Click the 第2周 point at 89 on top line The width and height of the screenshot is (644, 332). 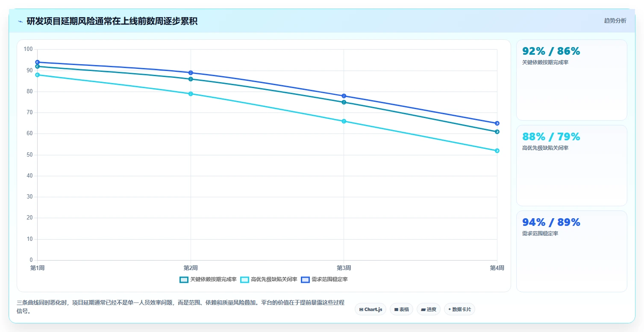pyautogui.click(x=191, y=73)
